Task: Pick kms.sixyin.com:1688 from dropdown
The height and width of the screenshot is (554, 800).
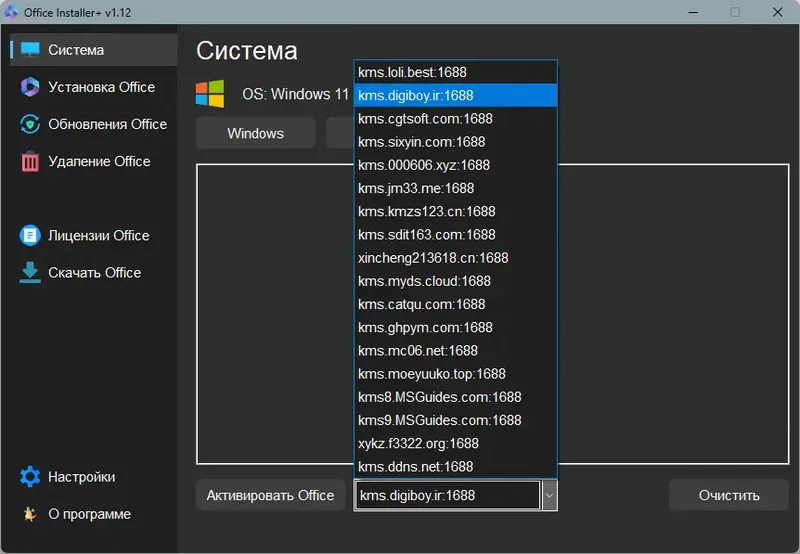Action: [456, 142]
